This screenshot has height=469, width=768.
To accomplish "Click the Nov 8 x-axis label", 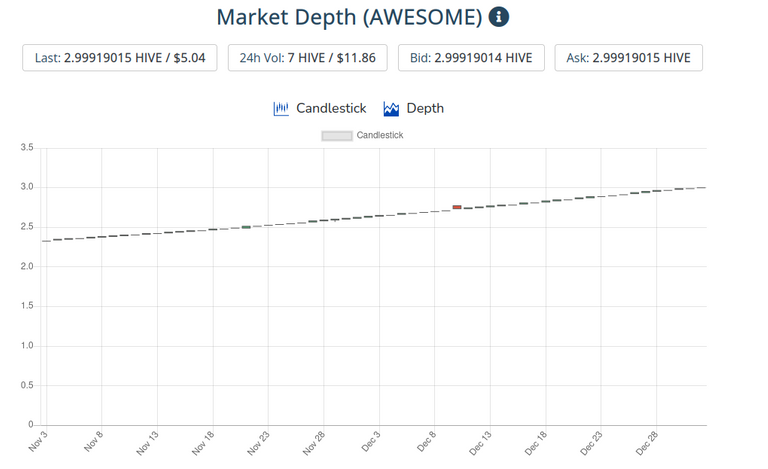I will point(93,441).
